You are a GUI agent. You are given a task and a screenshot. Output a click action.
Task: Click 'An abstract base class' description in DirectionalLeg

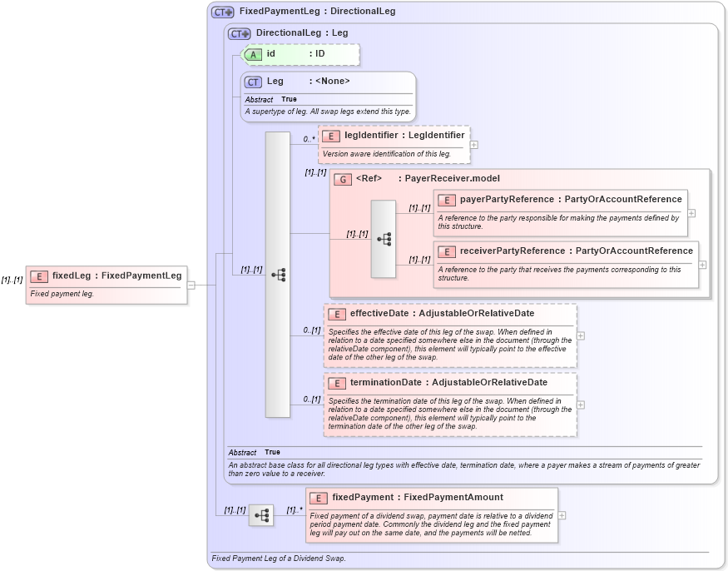coord(463,469)
